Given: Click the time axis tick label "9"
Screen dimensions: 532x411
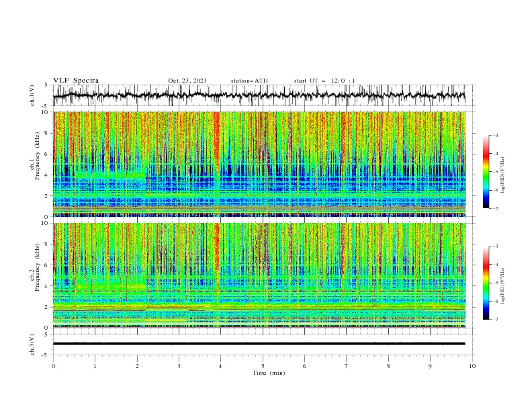Looking at the screenshot, I should (x=430, y=366).
